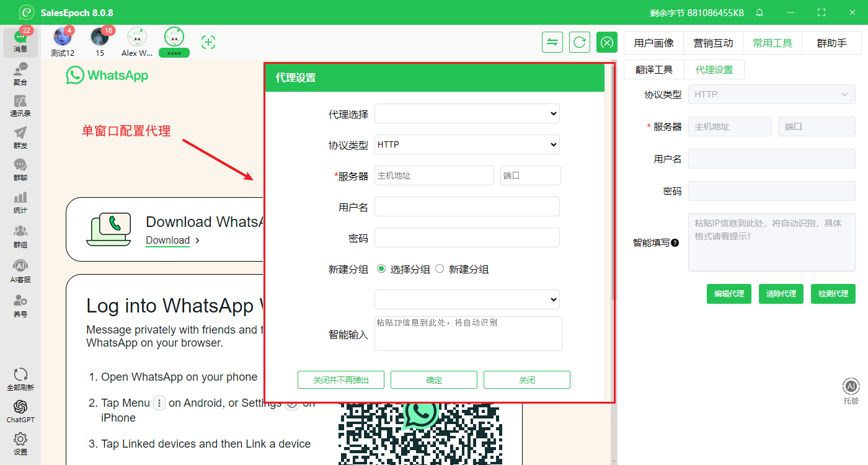868x465 pixels.
Task: Click the dialog's 主机地址 server field
Action: click(434, 175)
